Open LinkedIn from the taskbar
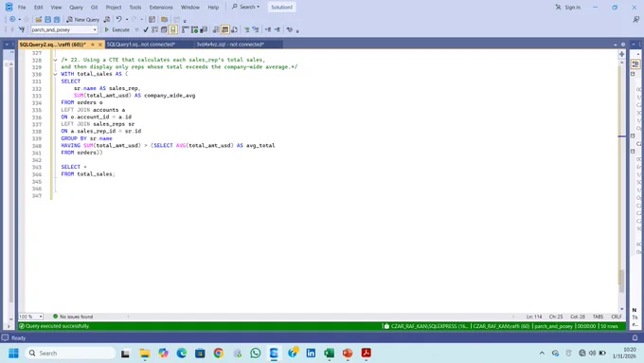This screenshot has width=644, height=363. click(x=311, y=354)
